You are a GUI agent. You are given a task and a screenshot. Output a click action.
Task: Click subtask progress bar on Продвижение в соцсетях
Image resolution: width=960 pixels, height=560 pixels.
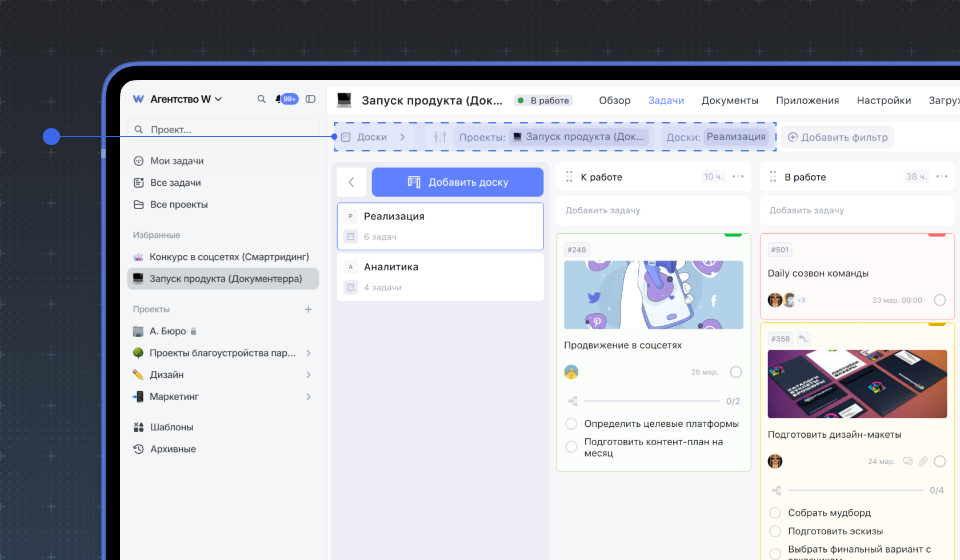click(x=651, y=401)
